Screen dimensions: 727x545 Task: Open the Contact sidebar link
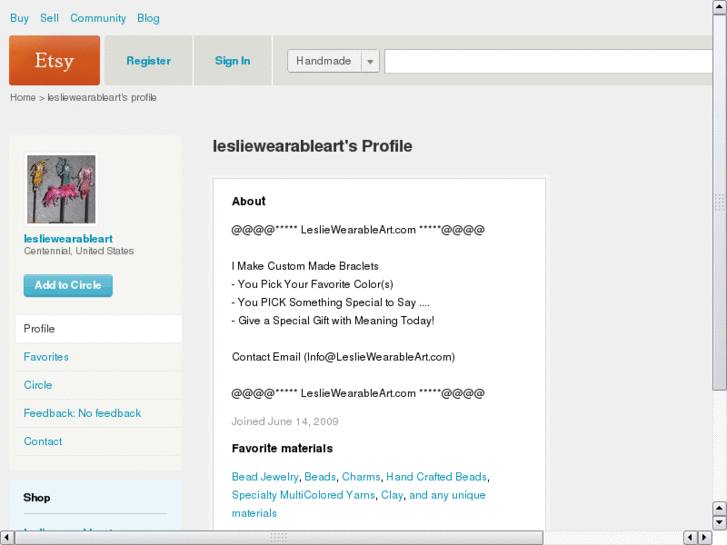pos(43,442)
